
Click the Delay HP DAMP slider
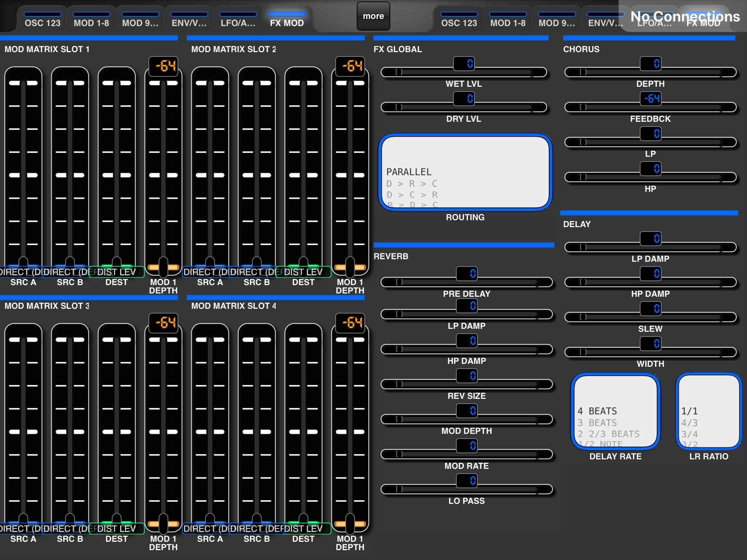click(651, 282)
